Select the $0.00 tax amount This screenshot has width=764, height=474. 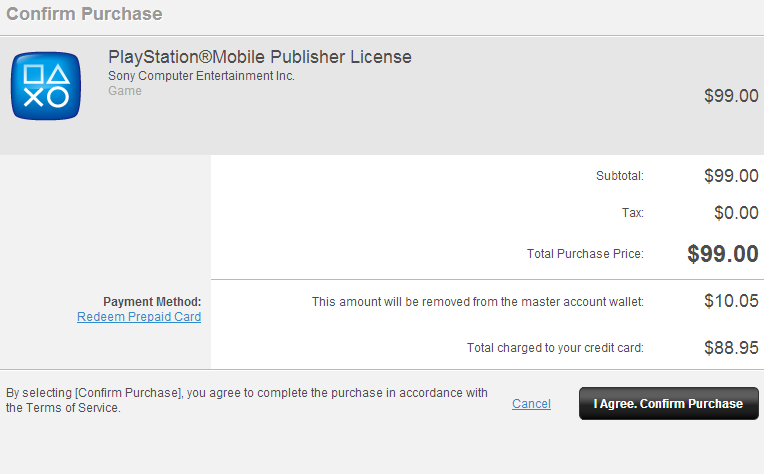[x=736, y=212]
